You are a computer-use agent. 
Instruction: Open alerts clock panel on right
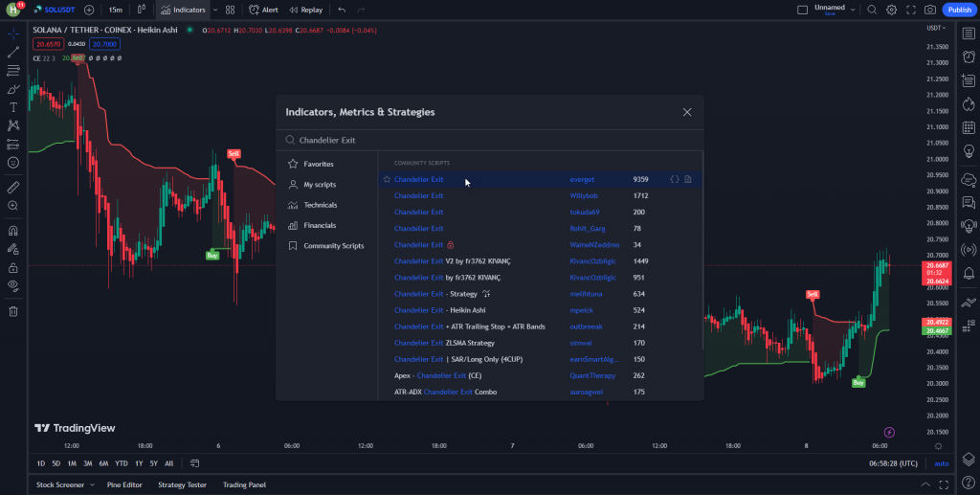[x=969, y=56]
